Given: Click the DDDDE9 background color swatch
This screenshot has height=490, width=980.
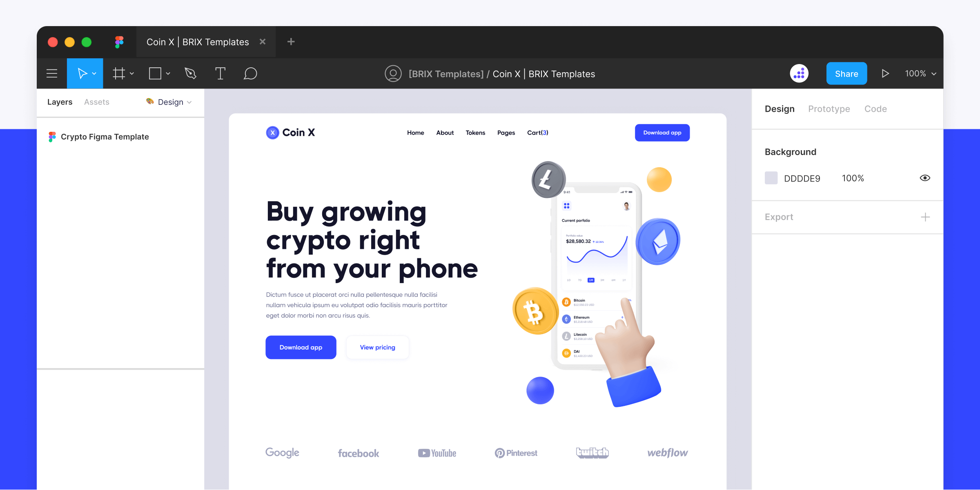Looking at the screenshot, I should pos(771,177).
